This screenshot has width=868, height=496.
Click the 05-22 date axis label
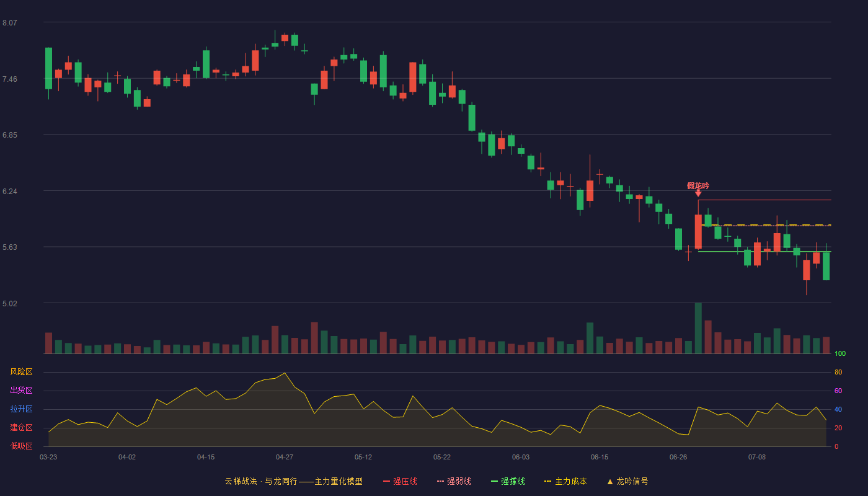click(x=442, y=457)
